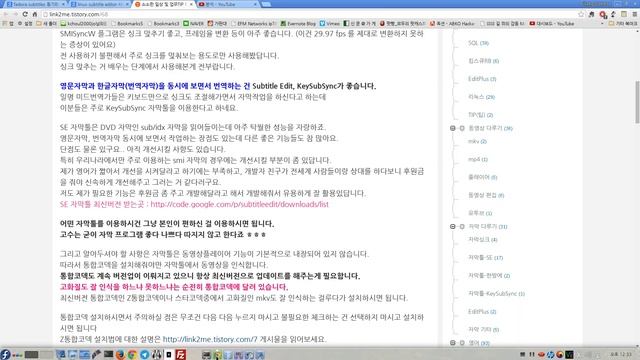Open the Fedora start menu icon
Viewport: 640px width, 360px height.
pyautogui.click(x=5, y=354)
